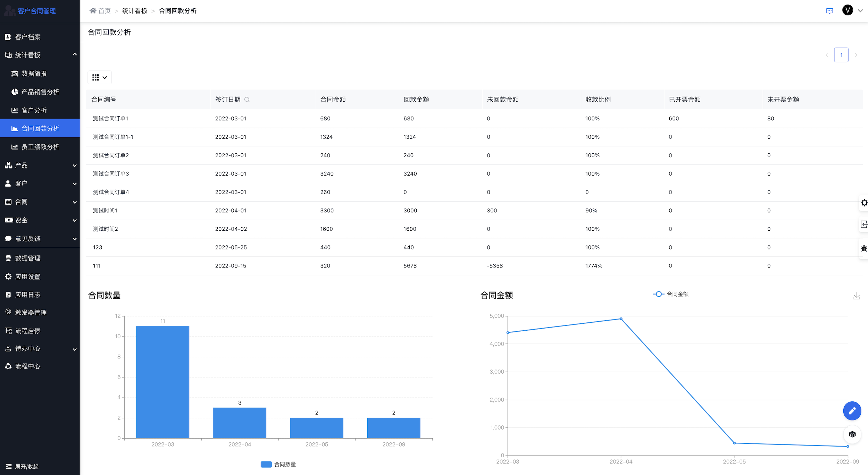Click the exit icon on right edge
Viewport: 868px width, 475px height.
tap(864, 224)
